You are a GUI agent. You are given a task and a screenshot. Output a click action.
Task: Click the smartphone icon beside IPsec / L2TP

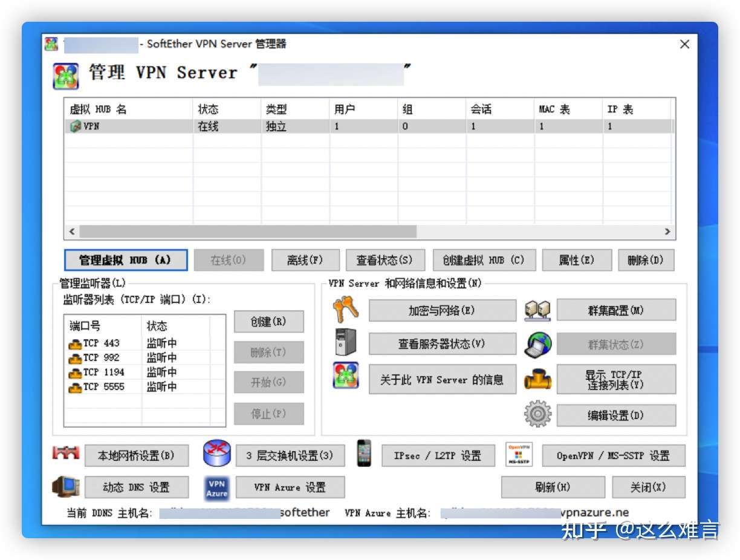[x=364, y=453]
